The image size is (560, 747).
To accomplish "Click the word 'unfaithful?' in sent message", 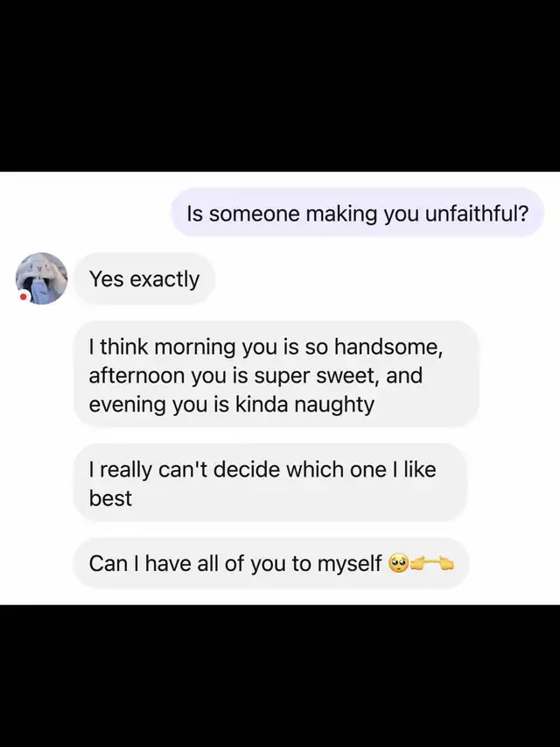I will [x=477, y=214].
